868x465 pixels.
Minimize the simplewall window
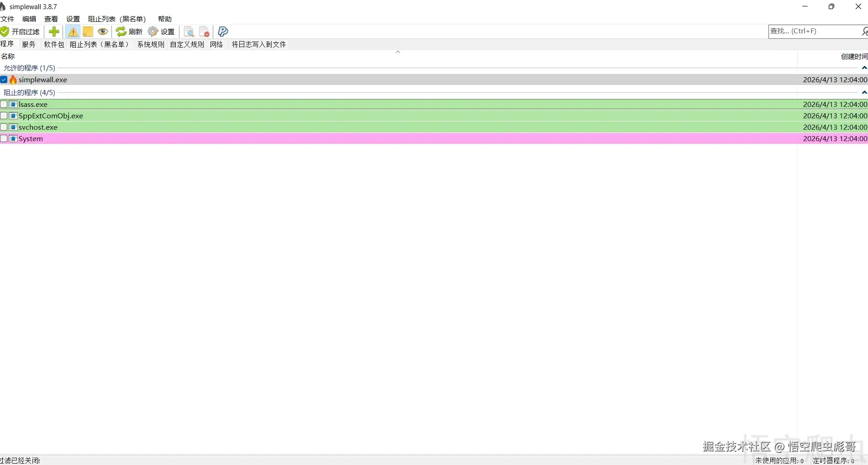[805, 6]
